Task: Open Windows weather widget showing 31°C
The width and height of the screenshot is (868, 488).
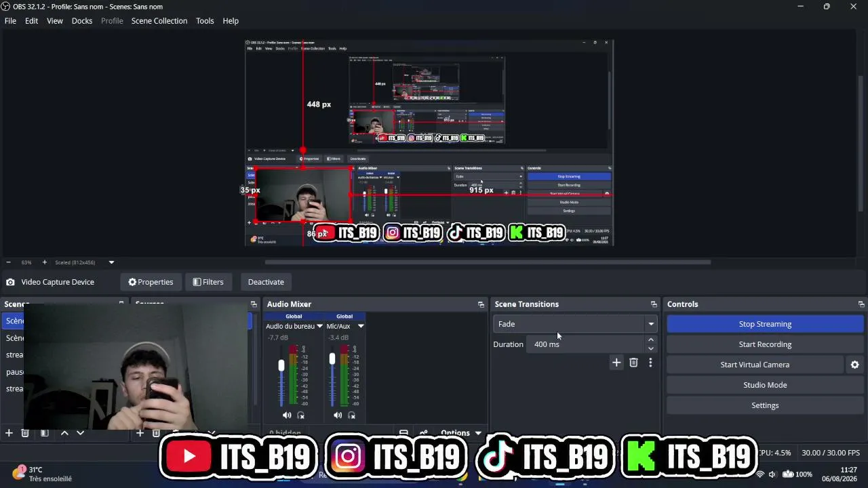Action: pyautogui.click(x=42, y=474)
